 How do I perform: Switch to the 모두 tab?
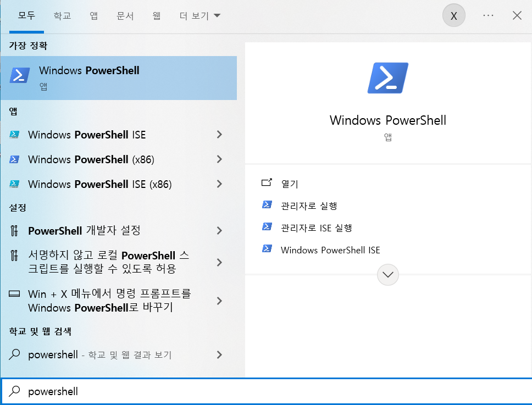pos(26,15)
